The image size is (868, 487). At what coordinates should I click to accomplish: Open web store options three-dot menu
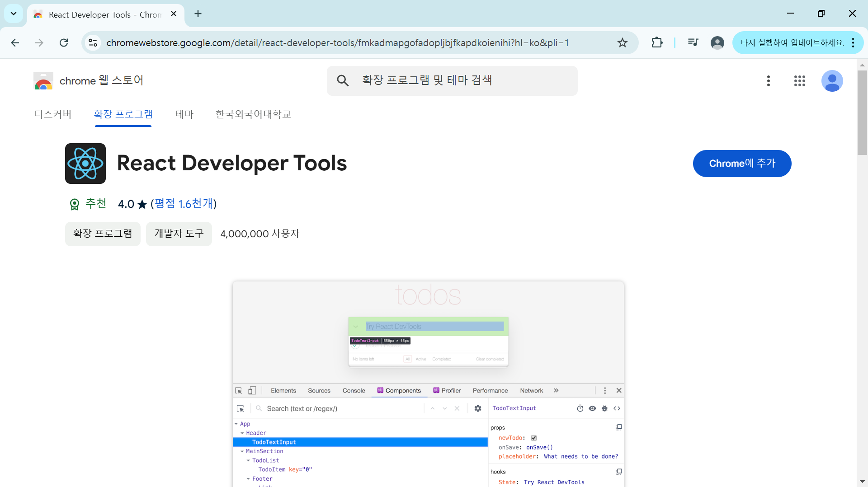click(768, 81)
